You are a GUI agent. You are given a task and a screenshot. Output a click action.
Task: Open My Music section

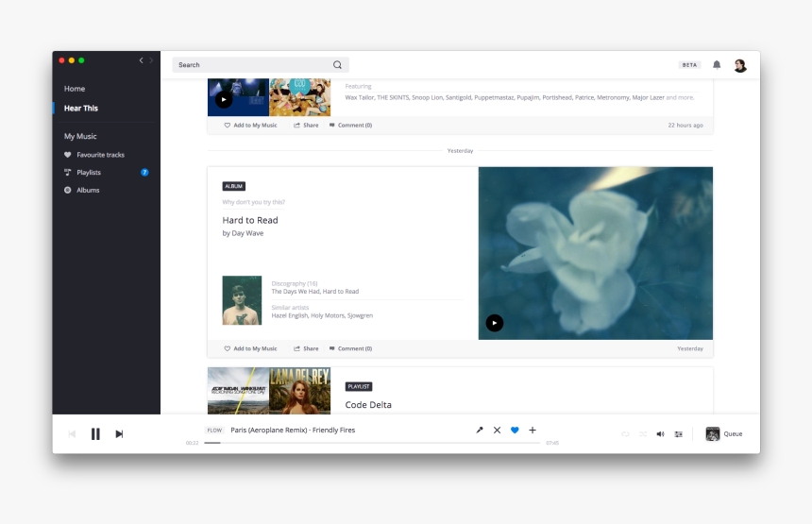(80, 136)
